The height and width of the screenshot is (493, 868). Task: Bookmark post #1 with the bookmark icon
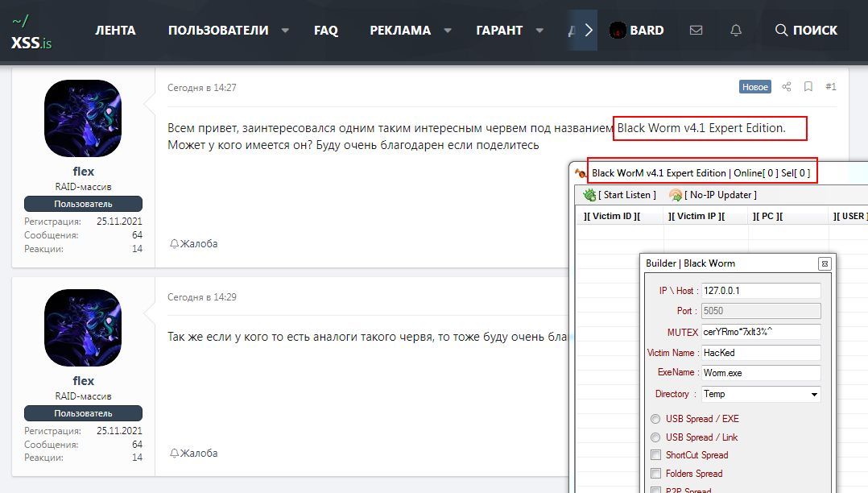point(808,86)
